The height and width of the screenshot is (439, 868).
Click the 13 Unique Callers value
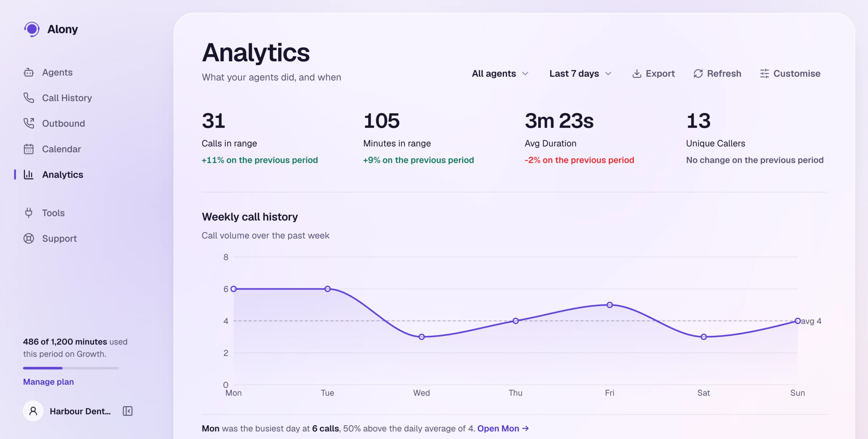698,121
